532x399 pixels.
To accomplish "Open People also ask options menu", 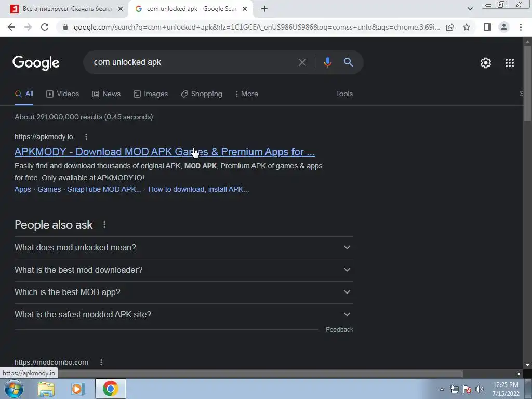I will coord(104,224).
